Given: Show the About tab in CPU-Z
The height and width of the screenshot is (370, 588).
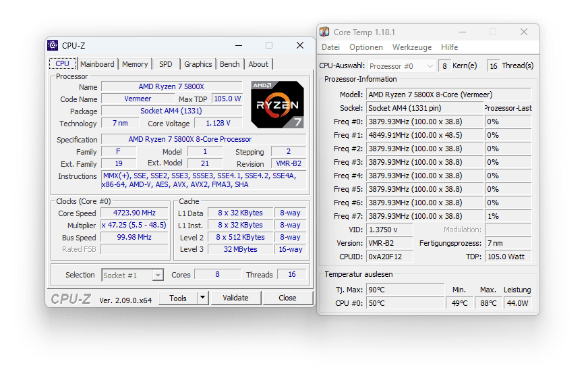Looking at the screenshot, I should 258,64.
